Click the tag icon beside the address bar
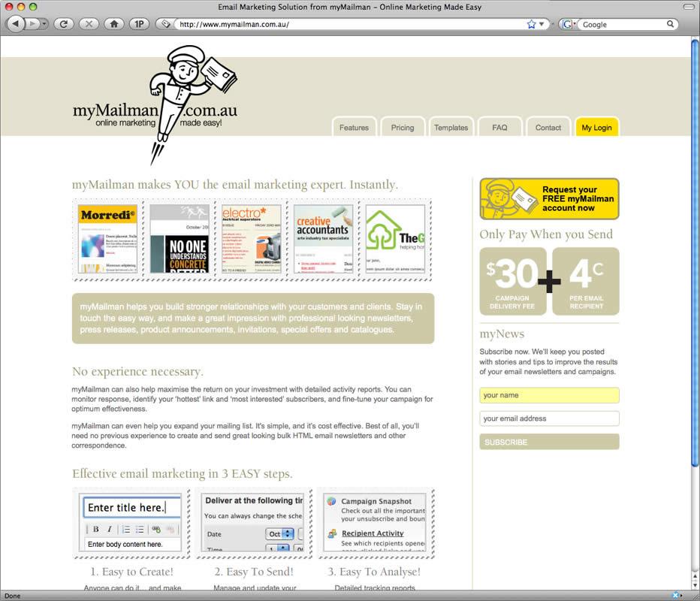The width and height of the screenshot is (700, 601). point(166,24)
